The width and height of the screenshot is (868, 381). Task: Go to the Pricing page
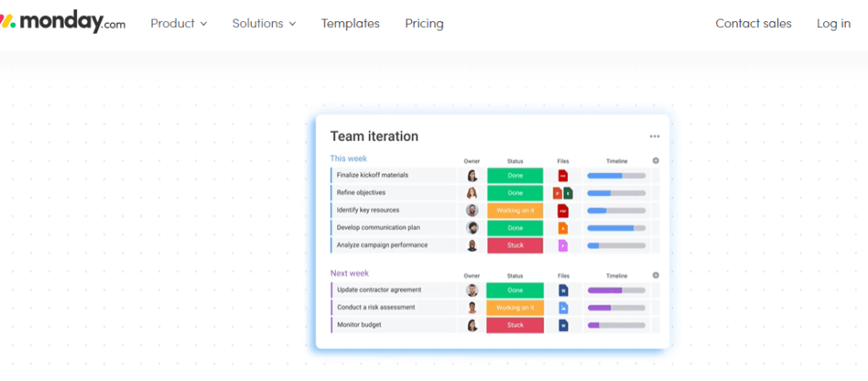pyautogui.click(x=424, y=24)
